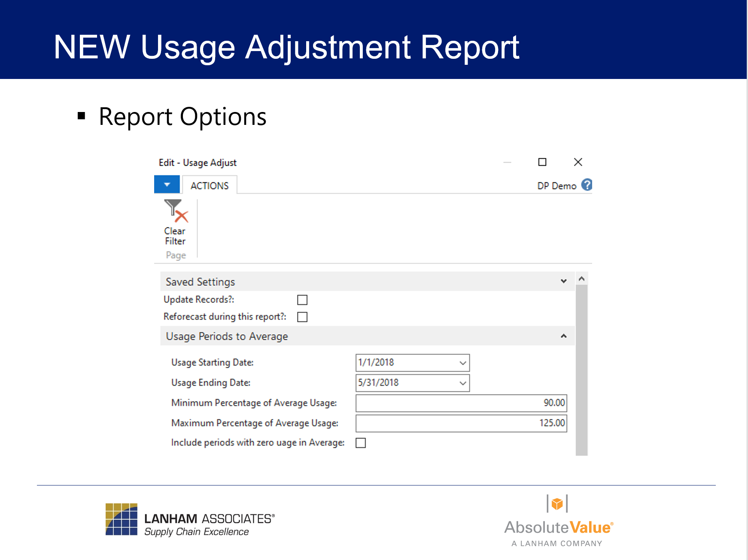Click the Maximum Percentage of Average Usage field
The height and width of the screenshot is (560, 748).
click(x=461, y=423)
